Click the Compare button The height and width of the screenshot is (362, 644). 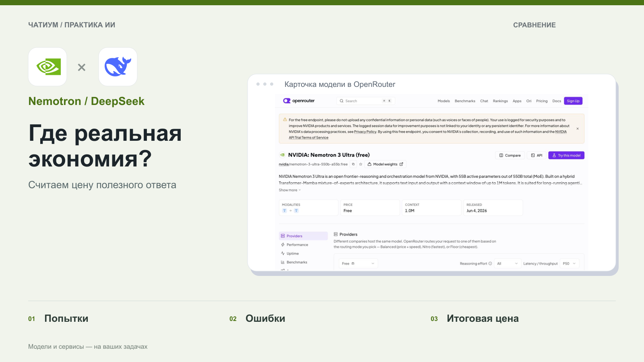click(x=510, y=155)
